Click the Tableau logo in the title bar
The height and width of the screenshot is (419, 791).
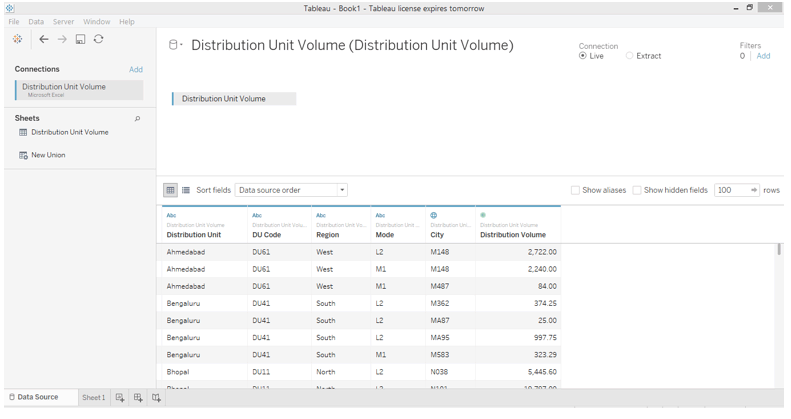(x=9, y=8)
